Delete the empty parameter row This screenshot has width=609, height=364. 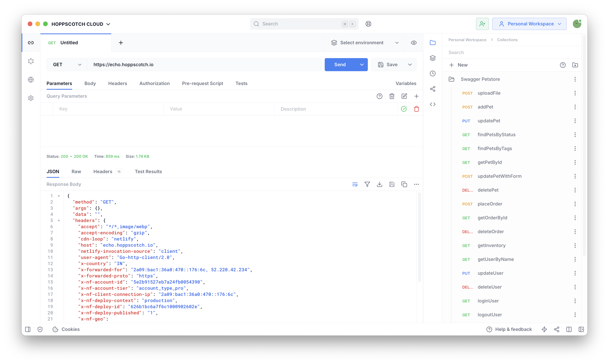(416, 109)
